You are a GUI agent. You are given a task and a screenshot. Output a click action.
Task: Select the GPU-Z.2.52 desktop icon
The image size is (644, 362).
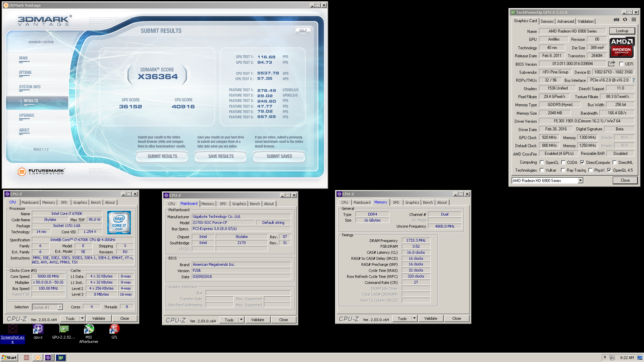(63, 332)
